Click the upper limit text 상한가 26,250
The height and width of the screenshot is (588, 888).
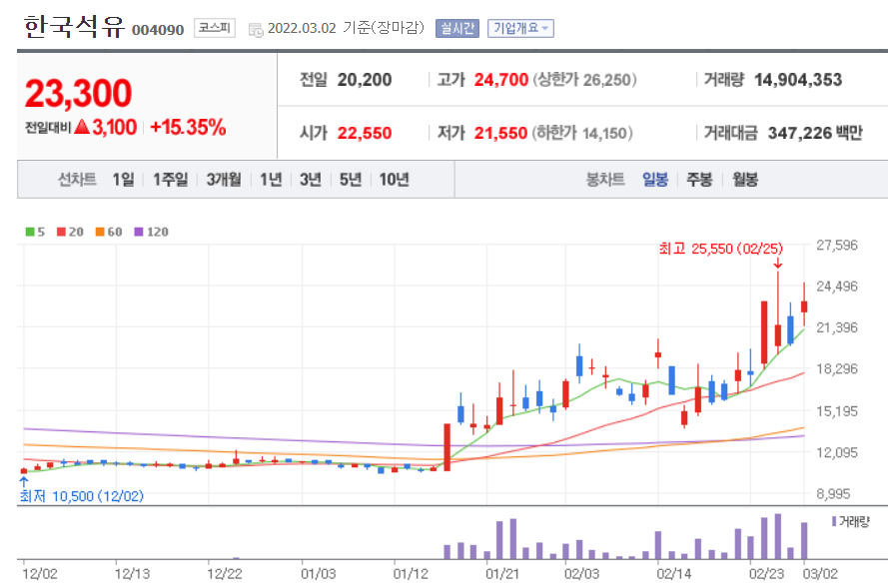[584, 80]
